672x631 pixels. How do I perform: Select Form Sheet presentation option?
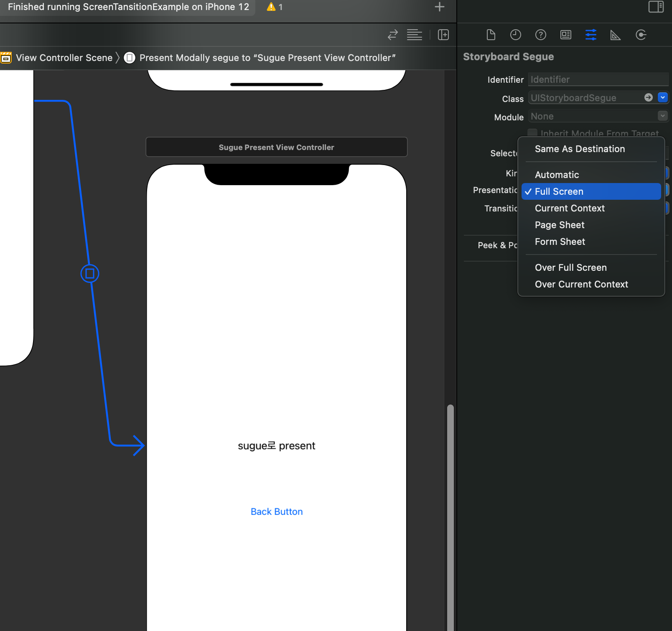591,242
